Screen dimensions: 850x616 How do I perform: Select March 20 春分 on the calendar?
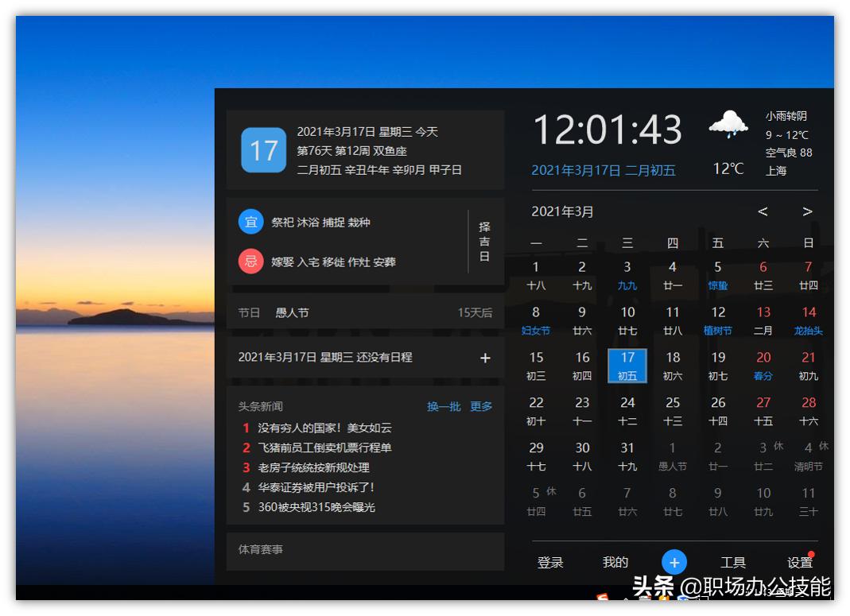click(x=763, y=366)
